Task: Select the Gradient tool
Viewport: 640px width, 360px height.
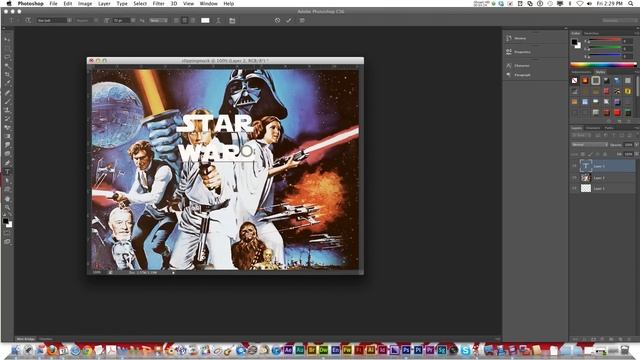Action: coord(7,136)
